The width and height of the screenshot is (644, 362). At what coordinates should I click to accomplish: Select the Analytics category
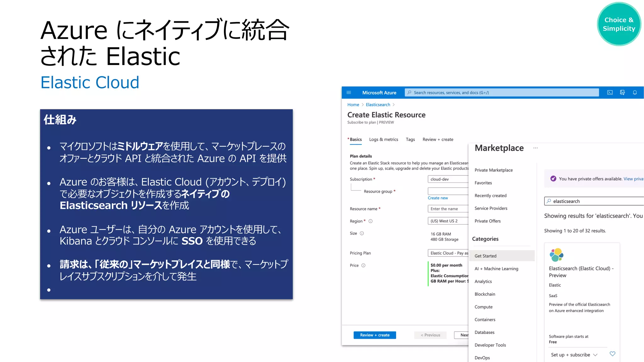(x=483, y=282)
